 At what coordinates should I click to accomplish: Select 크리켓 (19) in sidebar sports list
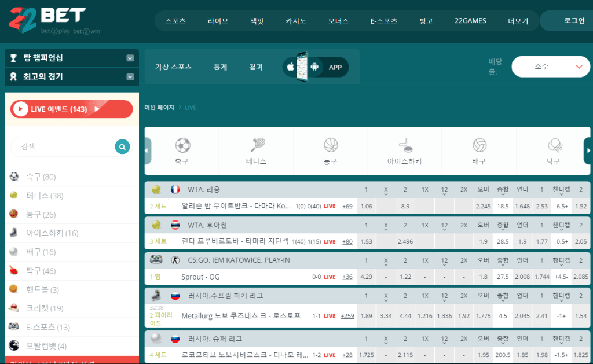tap(45, 308)
